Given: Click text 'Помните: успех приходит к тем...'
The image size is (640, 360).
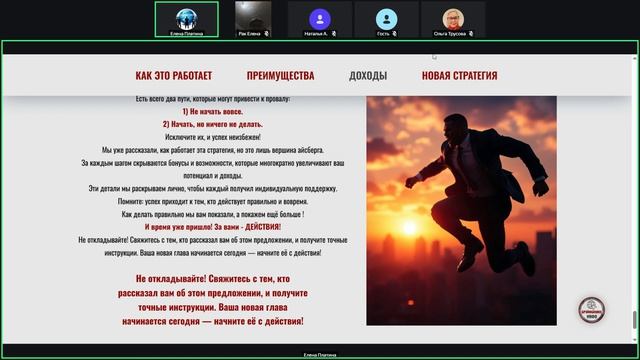Looking at the screenshot, I should pos(213,201).
